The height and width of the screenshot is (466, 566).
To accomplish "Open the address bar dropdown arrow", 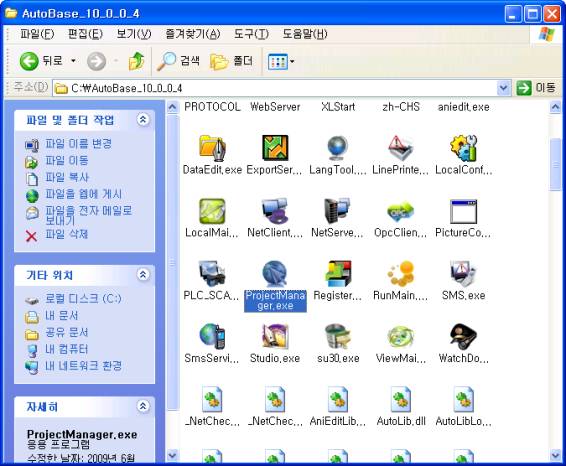I will coord(504,88).
